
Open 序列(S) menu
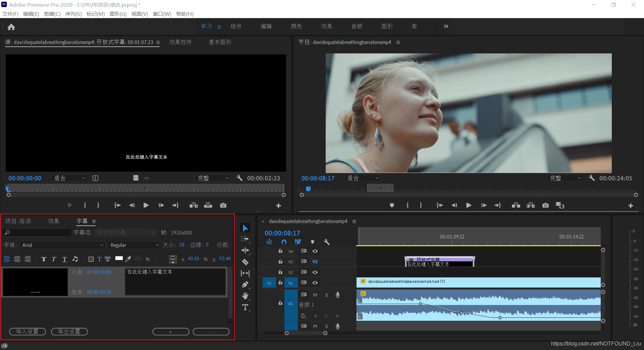73,14
